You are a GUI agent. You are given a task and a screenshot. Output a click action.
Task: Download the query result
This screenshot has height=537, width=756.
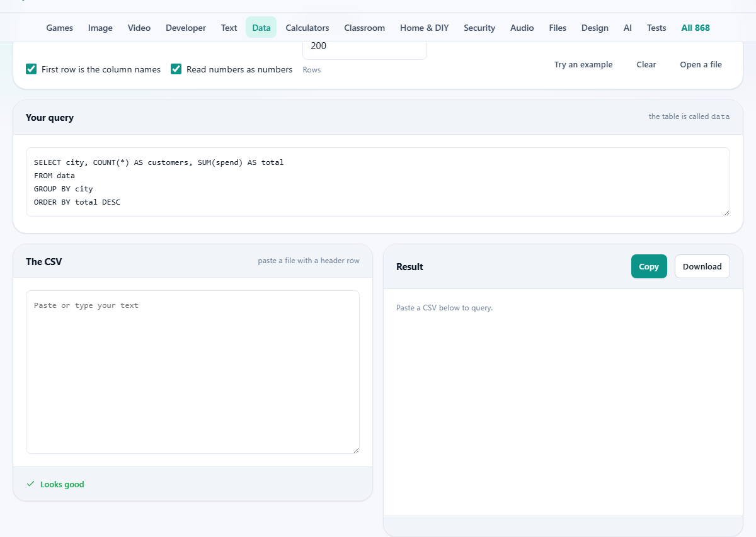click(x=702, y=266)
